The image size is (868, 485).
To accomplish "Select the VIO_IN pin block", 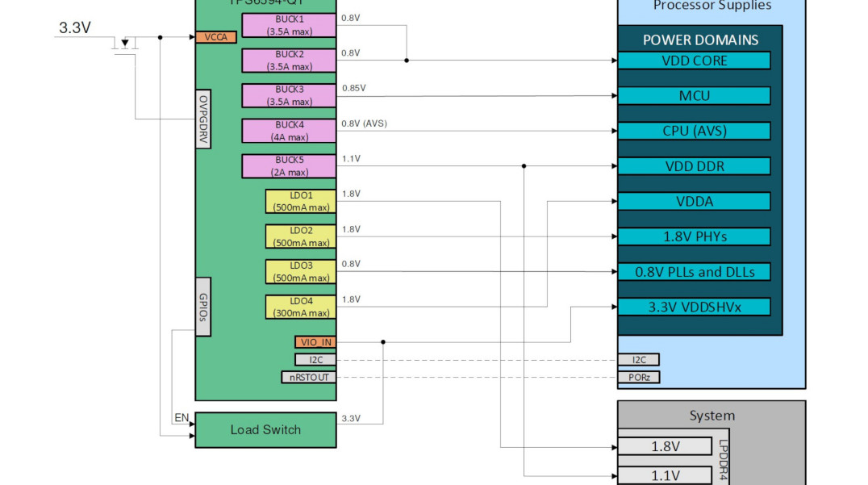I will [315, 342].
